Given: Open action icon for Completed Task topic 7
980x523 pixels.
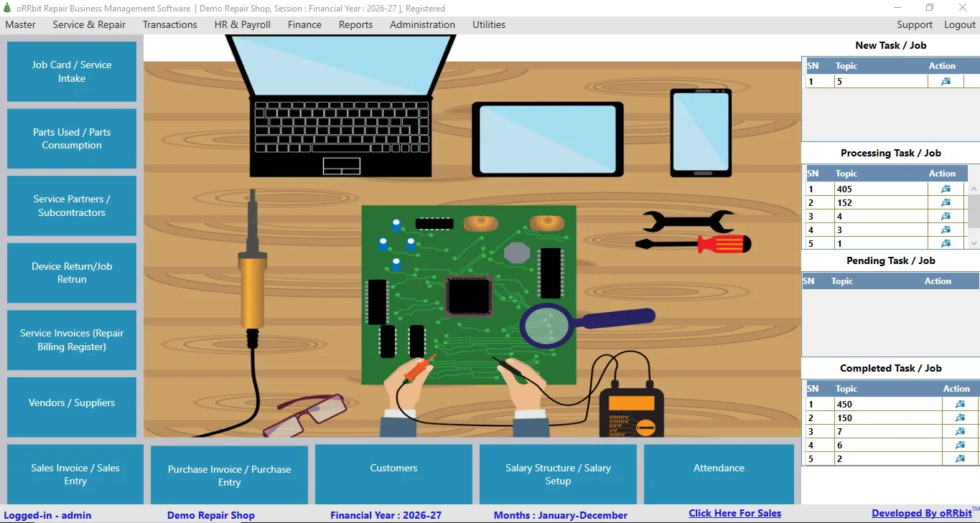Looking at the screenshot, I should coord(960,431).
